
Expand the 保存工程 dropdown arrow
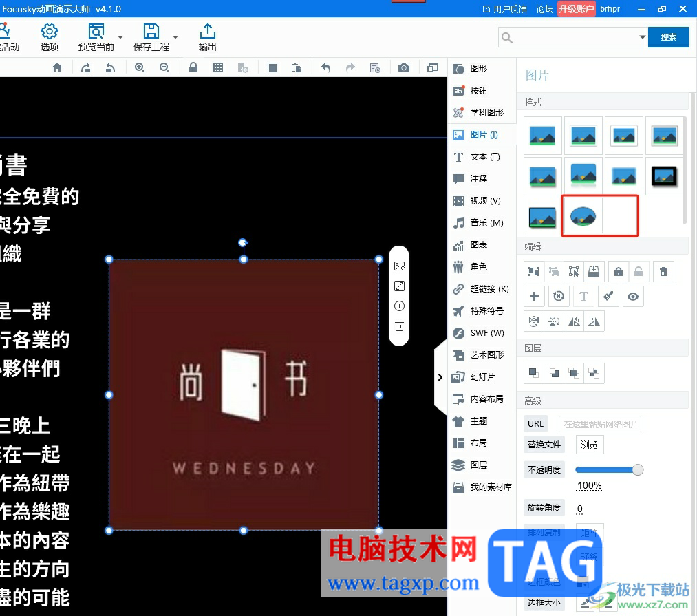pyautogui.click(x=175, y=37)
